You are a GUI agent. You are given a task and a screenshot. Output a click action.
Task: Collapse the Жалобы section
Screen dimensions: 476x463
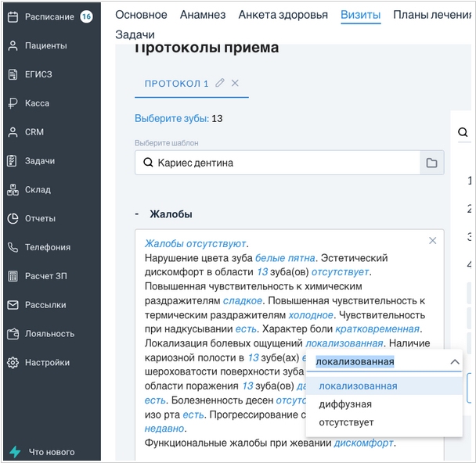pos(137,214)
